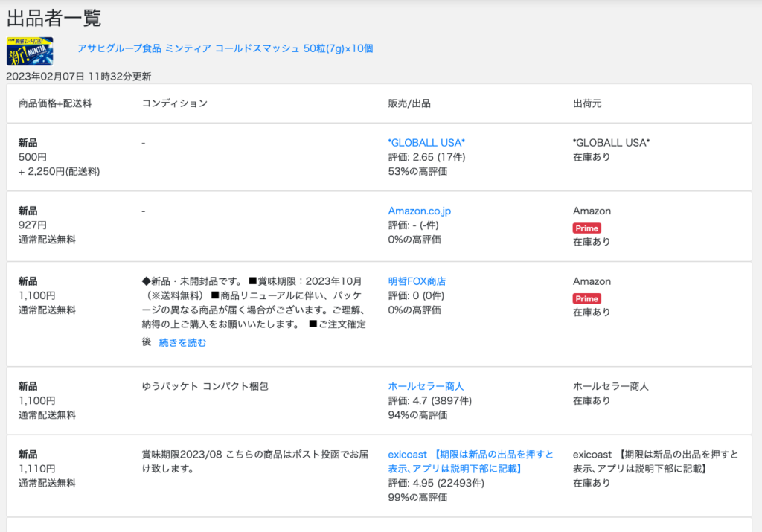762x532 pixels.
Task: Click ホールセラー商人 in the 出荷元 column
Action: [x=611, y=386]
